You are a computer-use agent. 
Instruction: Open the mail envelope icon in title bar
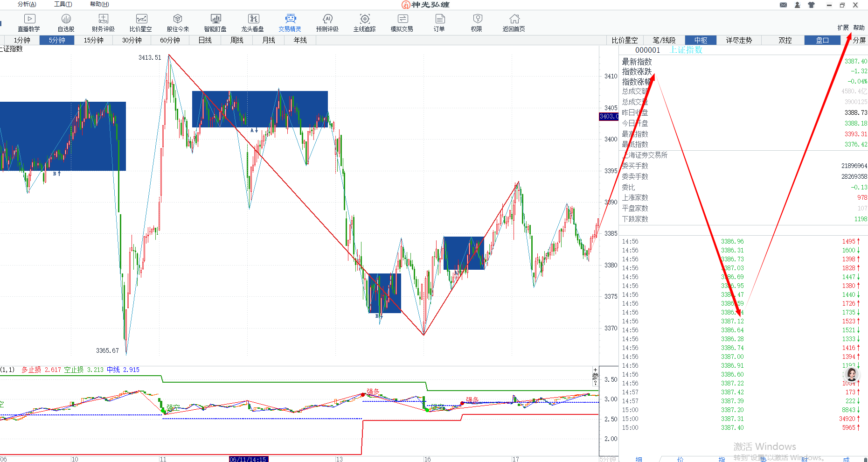click(x=783, y=5)
